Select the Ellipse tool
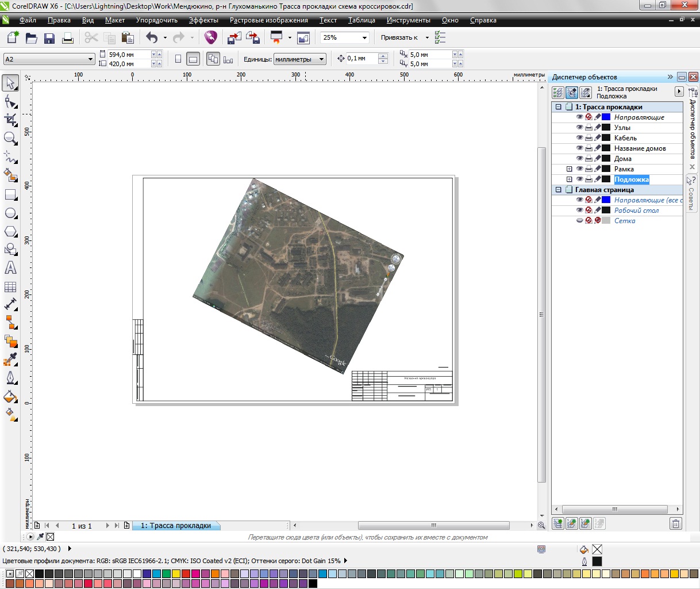700x589 pixels. 11,213
